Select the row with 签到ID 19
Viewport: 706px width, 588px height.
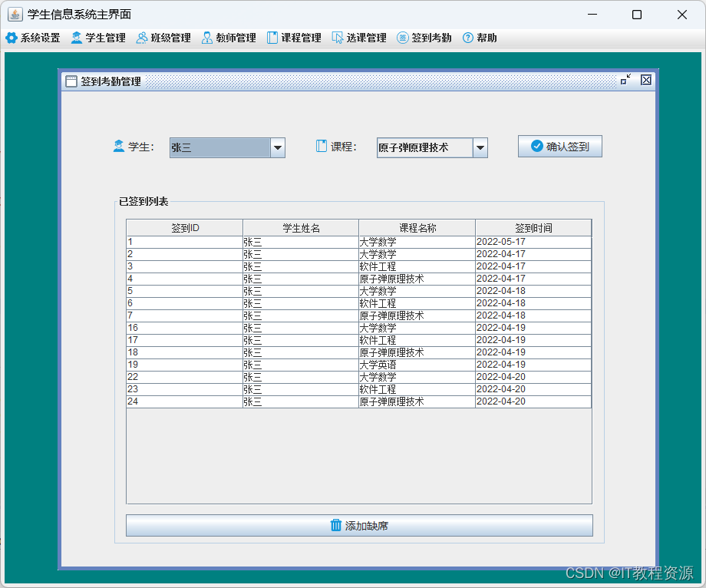(x=359, y=365)
